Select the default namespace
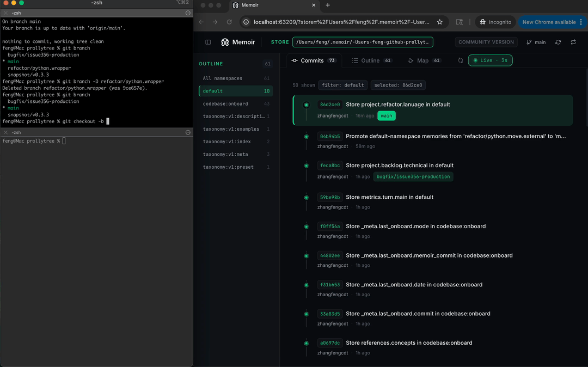The width and height of the screenshot is (588, 367). pyautogui.click(x=236, y=91)
